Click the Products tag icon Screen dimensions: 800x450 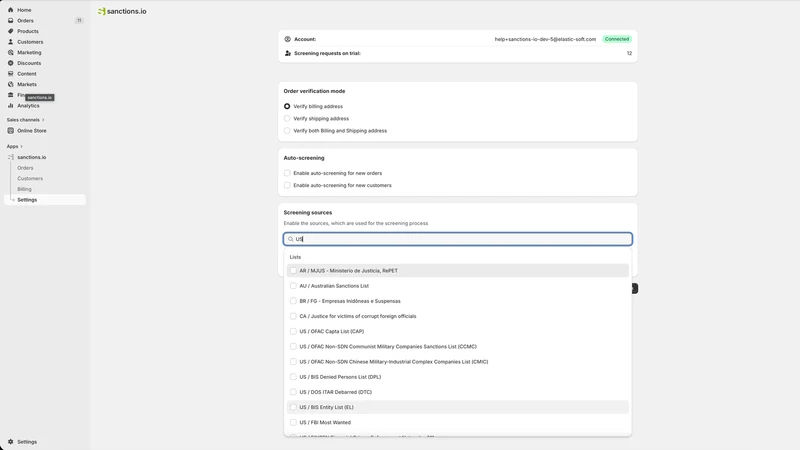click(10, 31)
